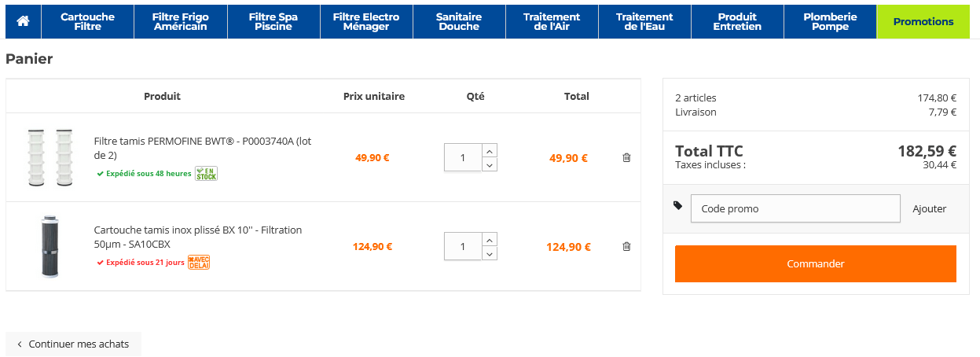Increase quantity of inox plissé cartridge
The image size is (980, 357).
tap(490, 239)
